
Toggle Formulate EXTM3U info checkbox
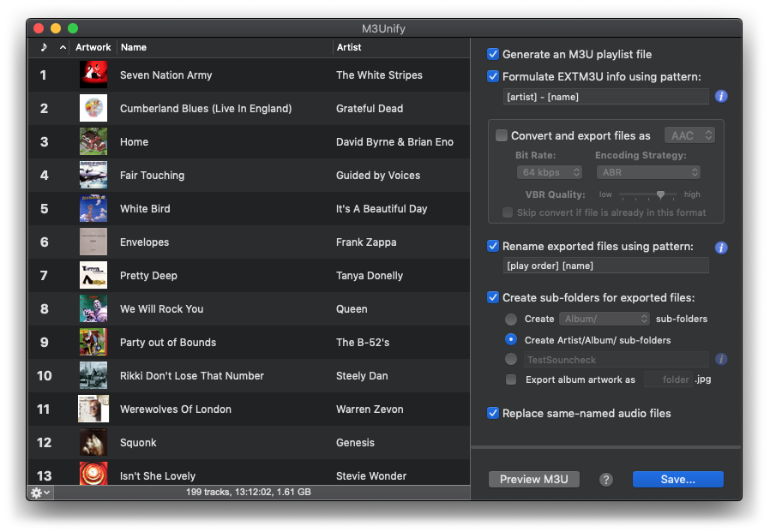493,76
